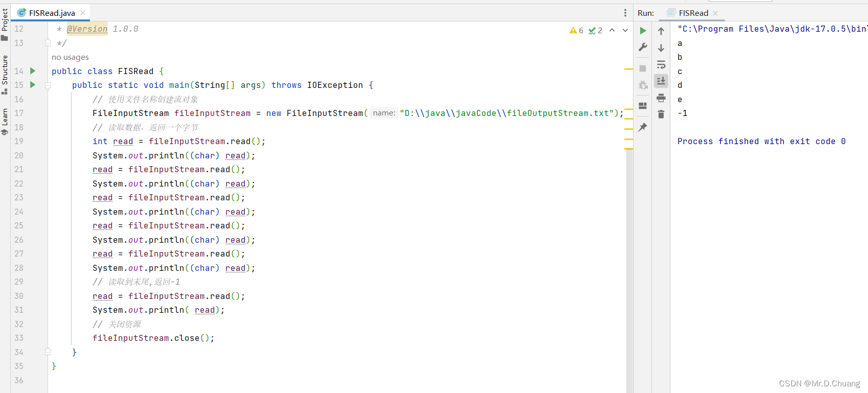Click the green typo indicator showing 2
The image size is (868, 393).
[x=595, y=31]
